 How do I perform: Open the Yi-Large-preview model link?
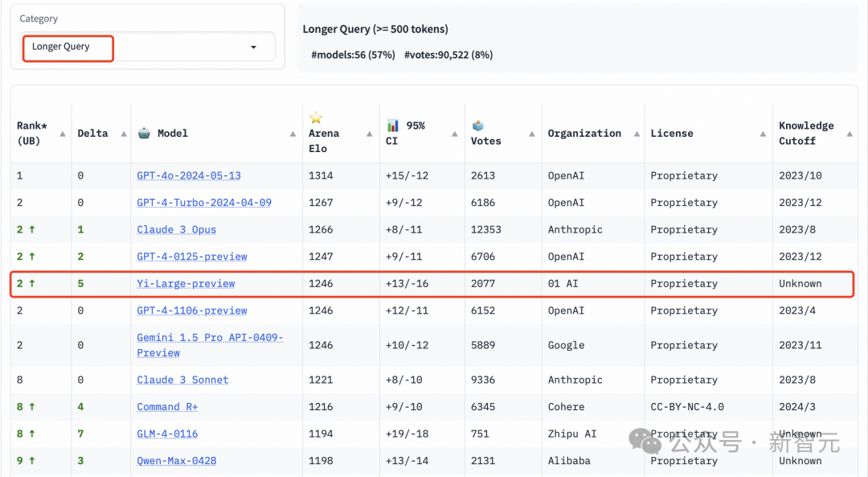[186, 284]
